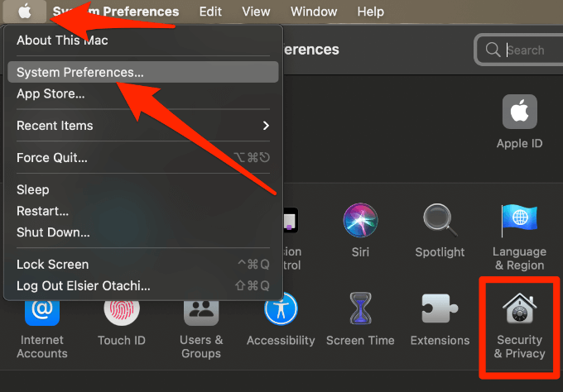Screen dimensions: 563x392
Task: Open Extensions preferences
Action: 440,319
